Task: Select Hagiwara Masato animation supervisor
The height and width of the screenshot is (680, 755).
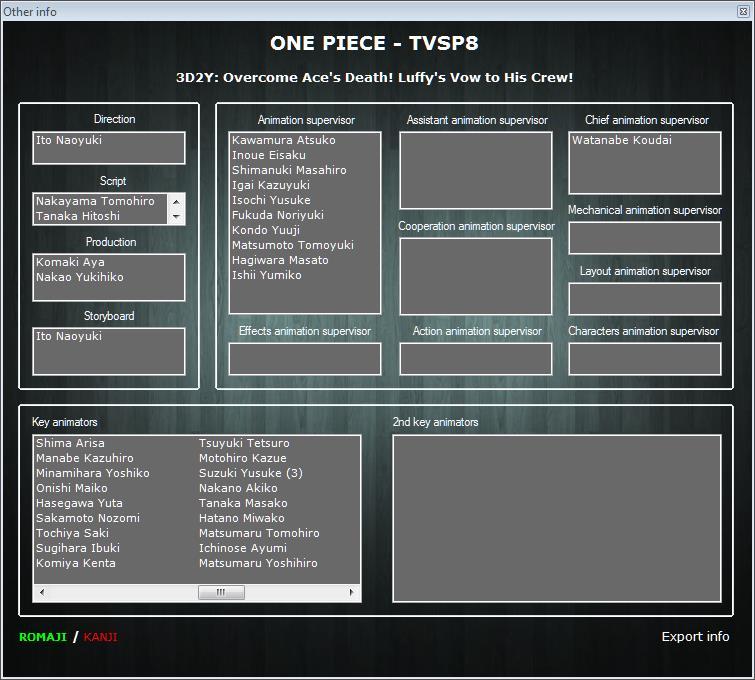Action: coord(280,260)
